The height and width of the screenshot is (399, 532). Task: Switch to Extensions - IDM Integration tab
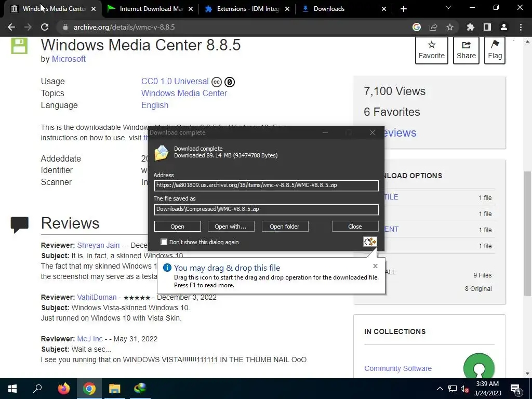point(247,9)
